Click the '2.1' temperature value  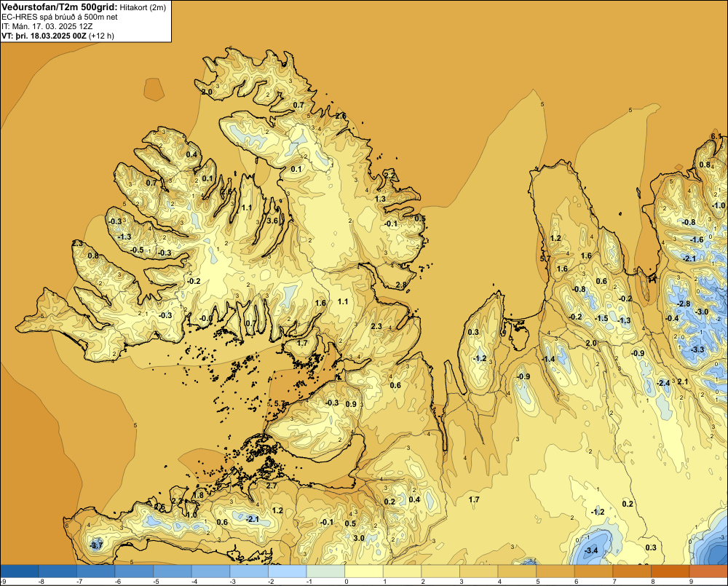(x=683, y=381)
